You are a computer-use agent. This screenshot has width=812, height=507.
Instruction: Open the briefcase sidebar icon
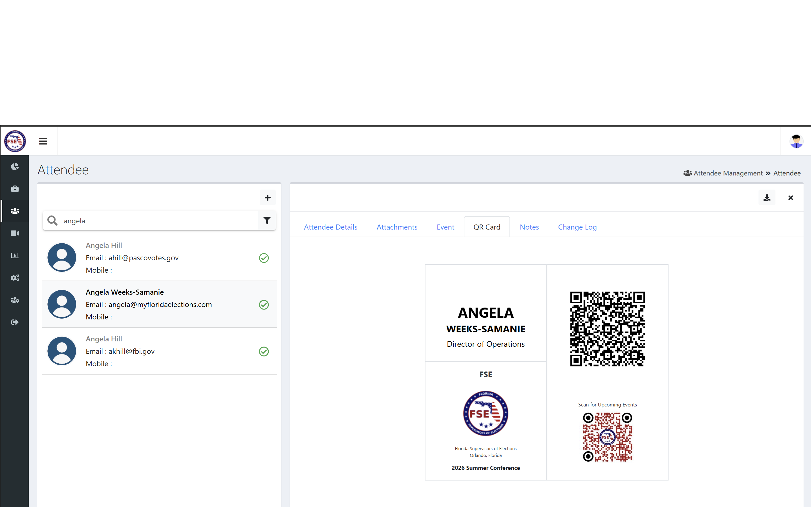coord(15,189)
